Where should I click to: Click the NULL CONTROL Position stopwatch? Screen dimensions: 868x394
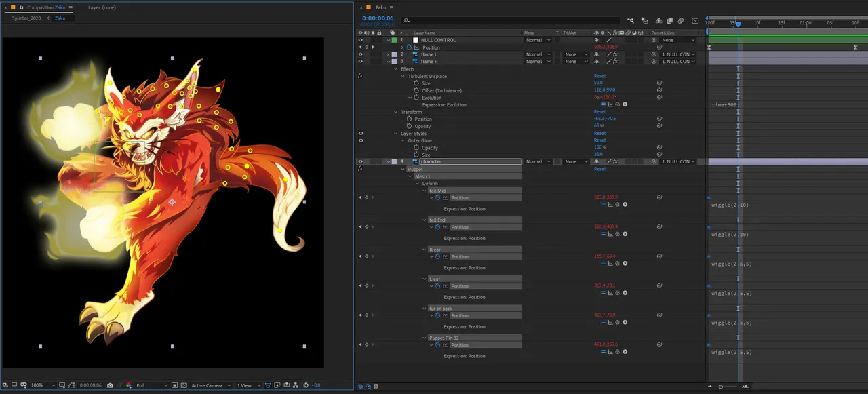(x=409, y=47)
